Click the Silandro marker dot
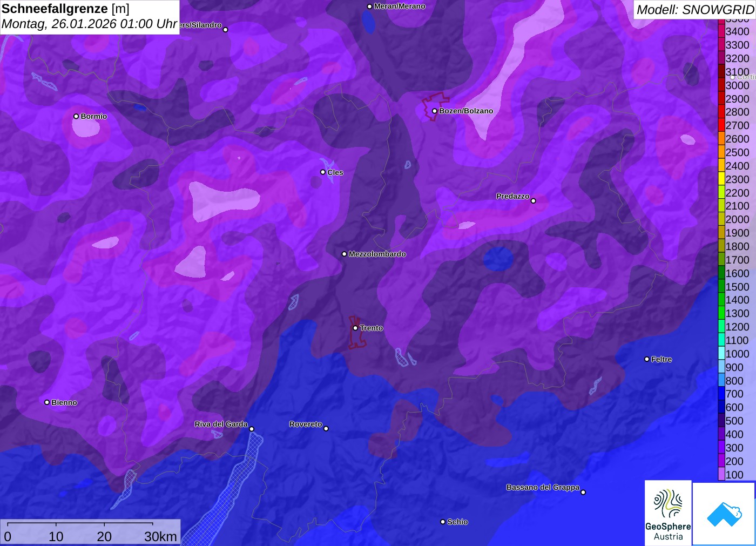756x546 pixels. (225, 30)
